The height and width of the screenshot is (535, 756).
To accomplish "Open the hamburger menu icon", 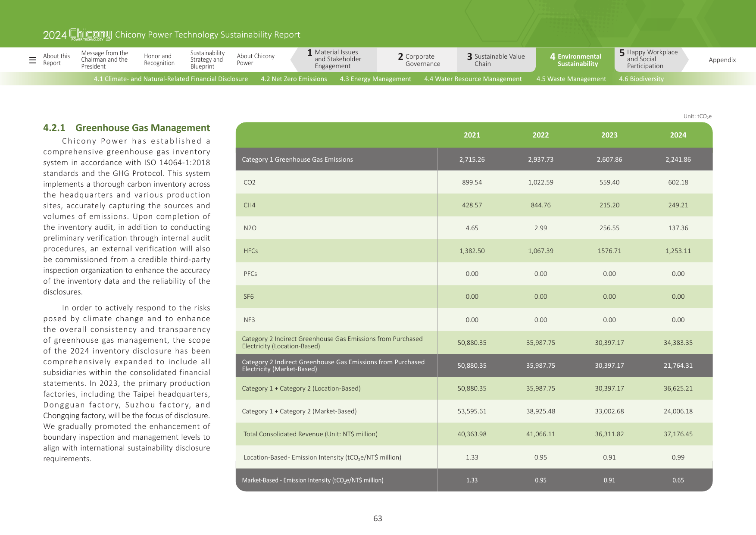I will point(32,60).
